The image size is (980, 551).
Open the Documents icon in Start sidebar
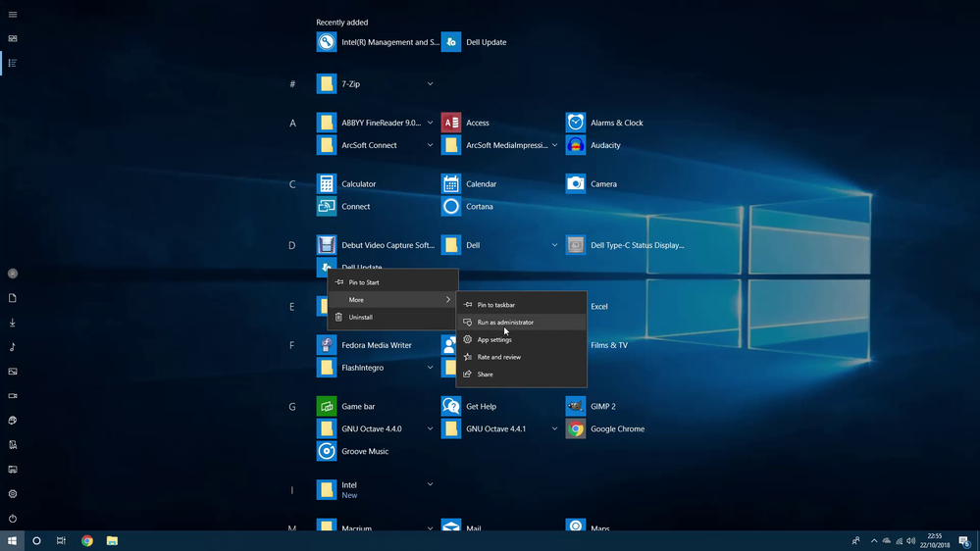click(x=13, y=298)
